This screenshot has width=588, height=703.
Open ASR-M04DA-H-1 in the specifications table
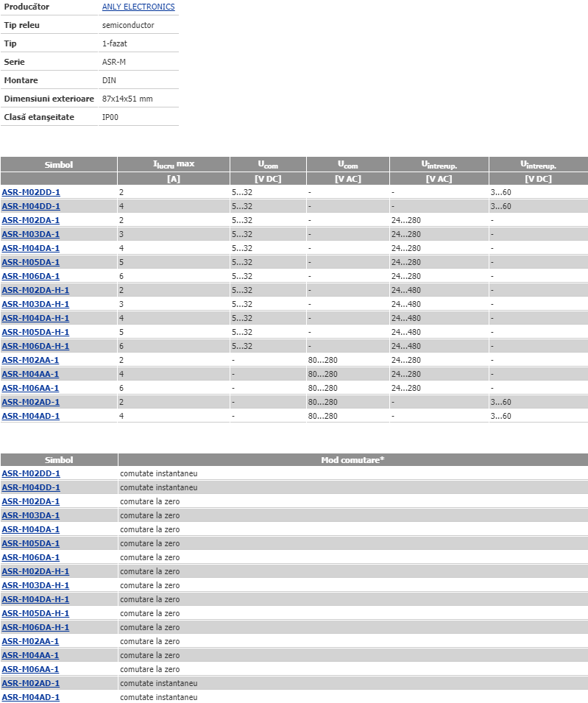pos(36,318)
